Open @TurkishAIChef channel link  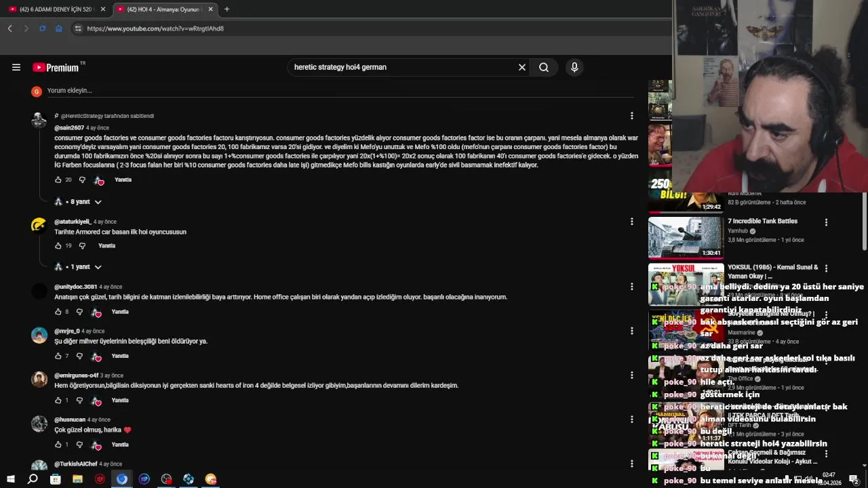76,464
